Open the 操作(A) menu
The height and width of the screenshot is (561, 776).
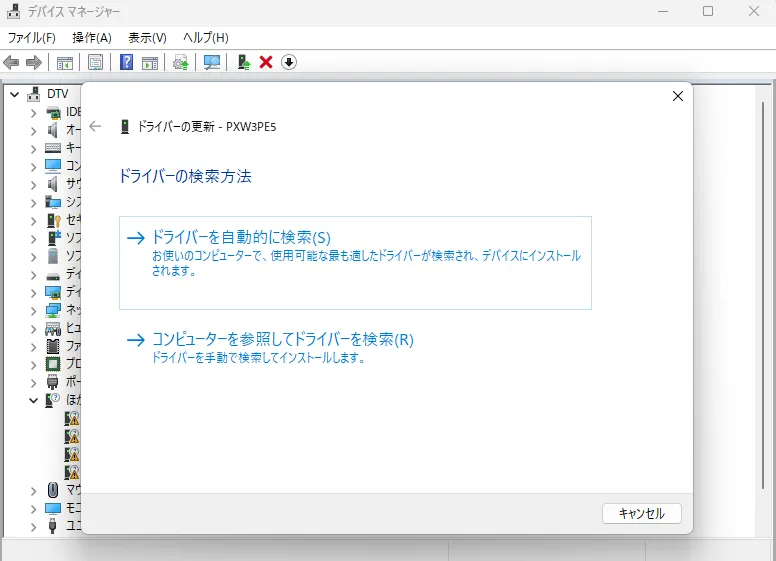(92, 38)
